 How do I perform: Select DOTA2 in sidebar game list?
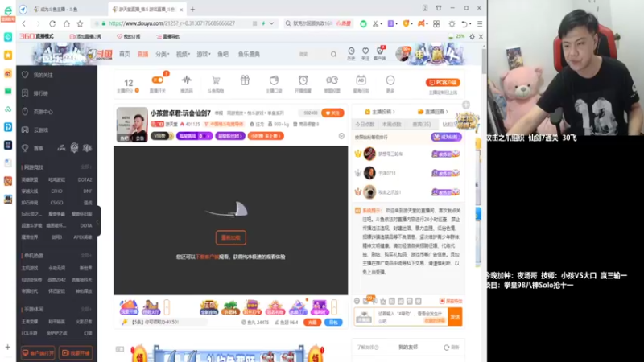click(85, 179)
